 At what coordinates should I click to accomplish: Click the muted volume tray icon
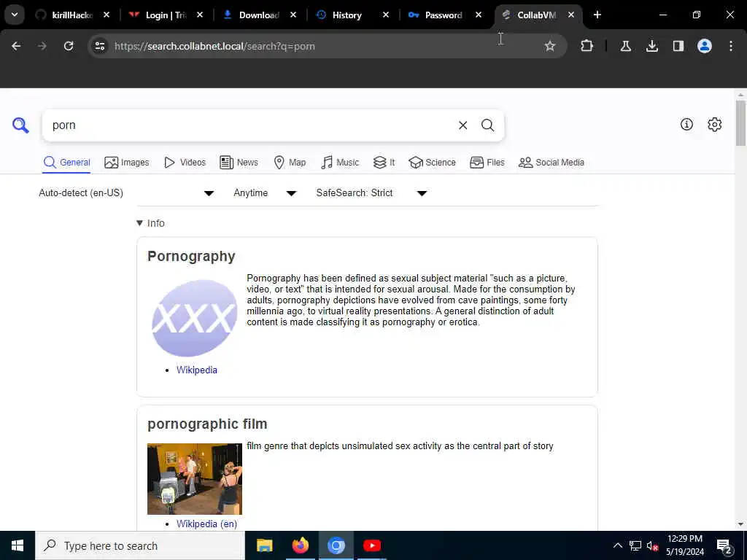(x=652, y=545)
